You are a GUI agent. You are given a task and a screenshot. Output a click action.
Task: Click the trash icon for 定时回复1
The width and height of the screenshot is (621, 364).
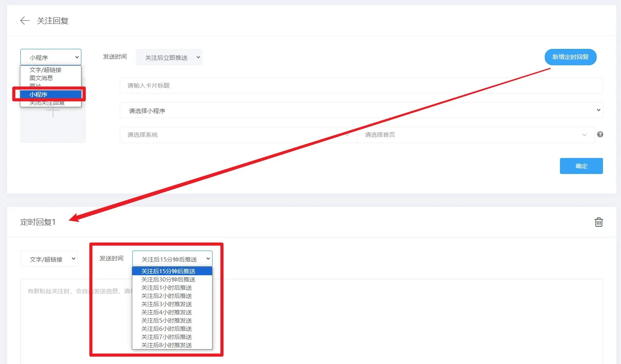pos(598,222)
